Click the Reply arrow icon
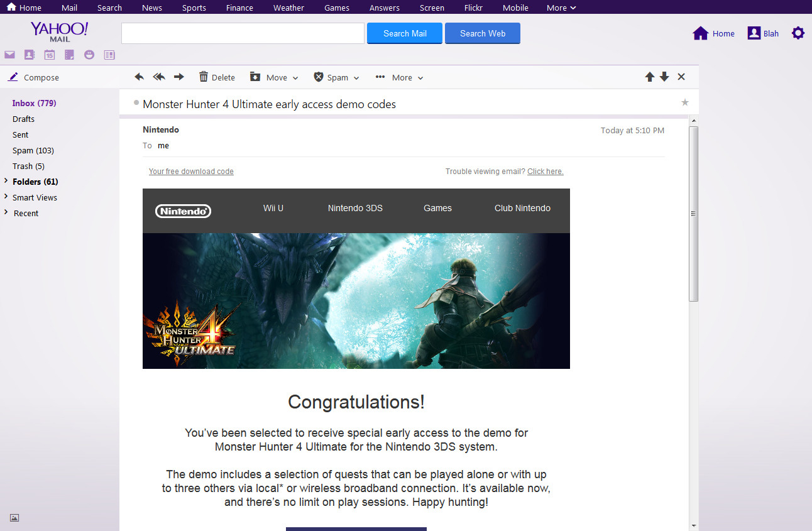 click(140, 77)
